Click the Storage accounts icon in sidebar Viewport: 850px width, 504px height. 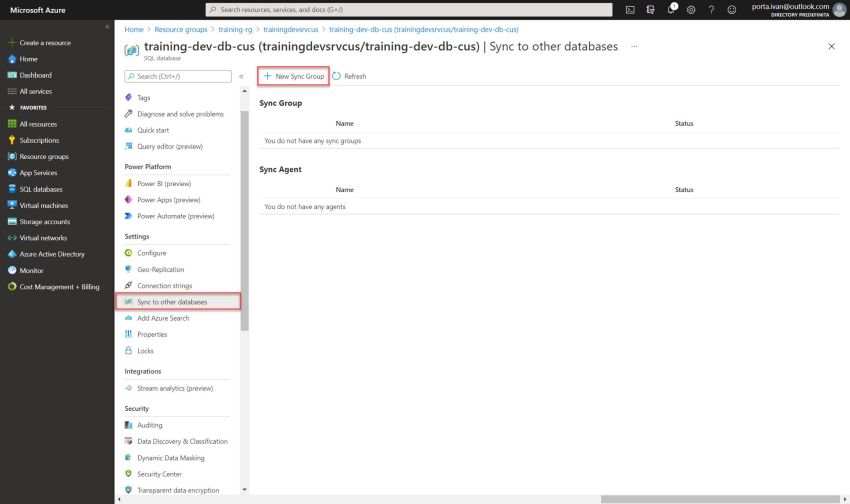tap(12, 222)
